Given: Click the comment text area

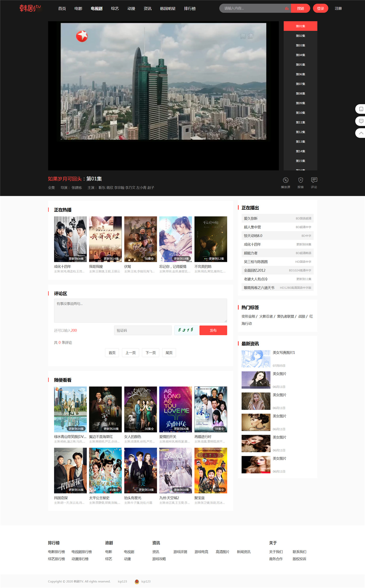Looking at the screenshot, I should coord(140,311).
